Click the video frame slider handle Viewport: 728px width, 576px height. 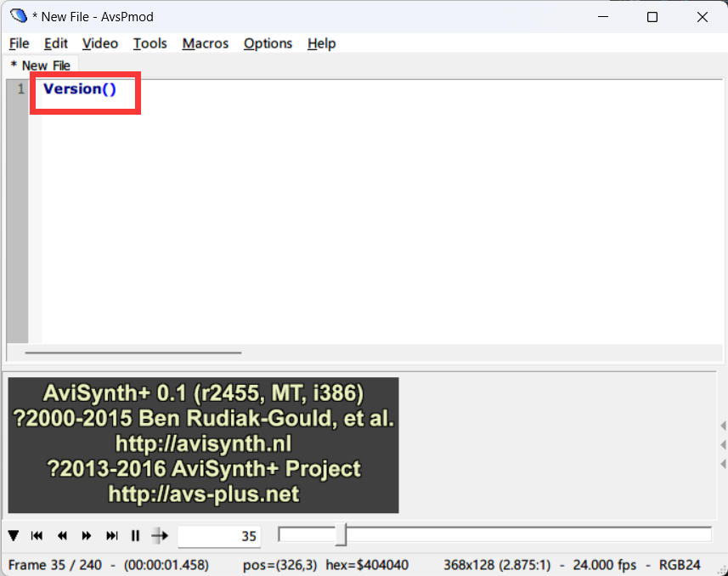[x=341, y=534]
